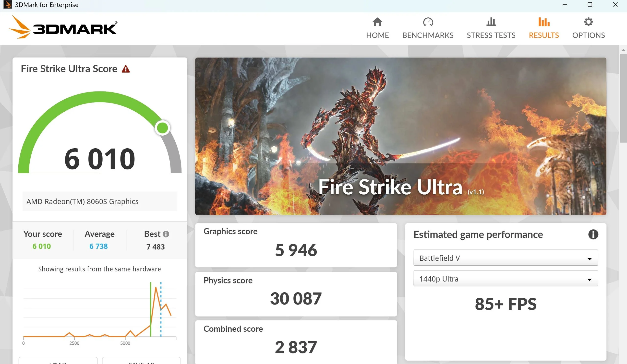Image resolution: width=627 pixels, height=364 pixels.
Task: Click the 3DMark logo
Action: coord(63,27)
